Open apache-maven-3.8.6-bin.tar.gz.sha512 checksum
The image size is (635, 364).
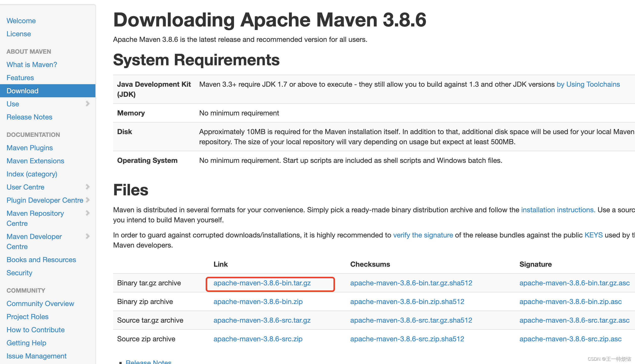pos(411,283)
